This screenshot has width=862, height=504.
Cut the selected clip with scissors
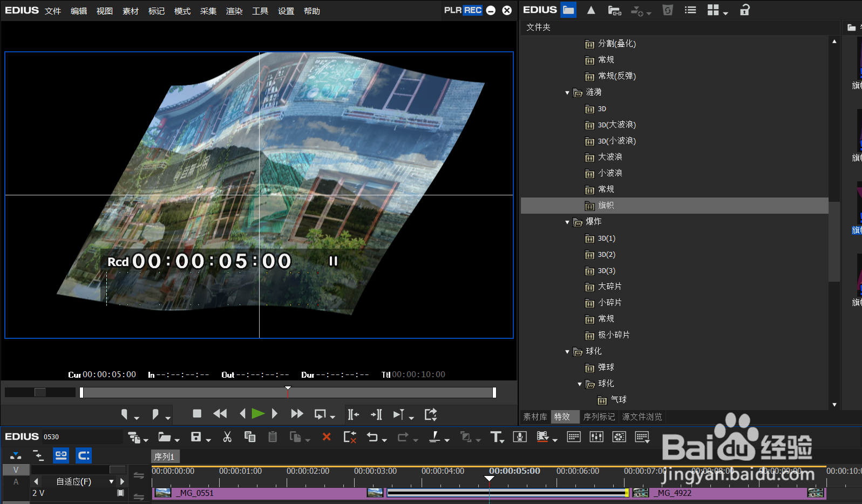[x=227, y=437]
